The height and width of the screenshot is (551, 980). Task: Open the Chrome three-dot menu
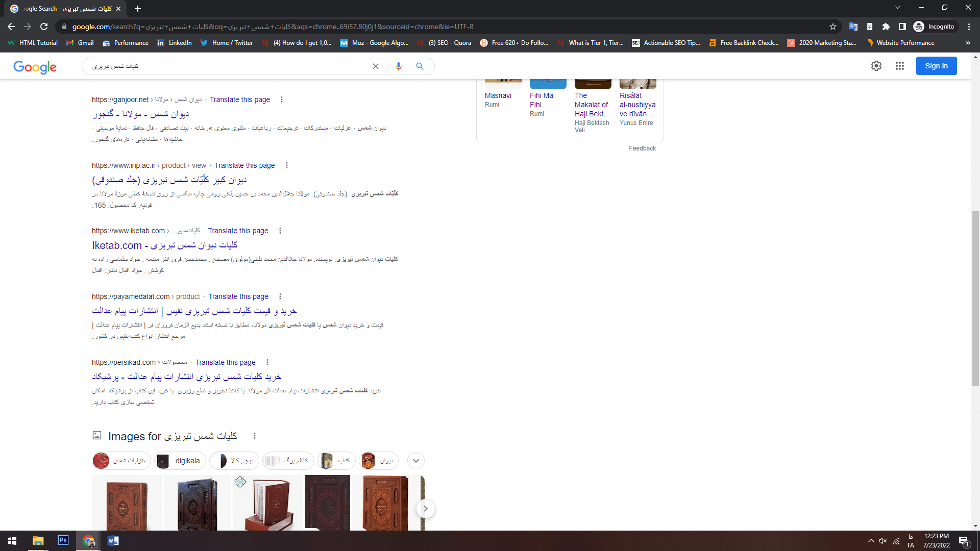point(969,27)
